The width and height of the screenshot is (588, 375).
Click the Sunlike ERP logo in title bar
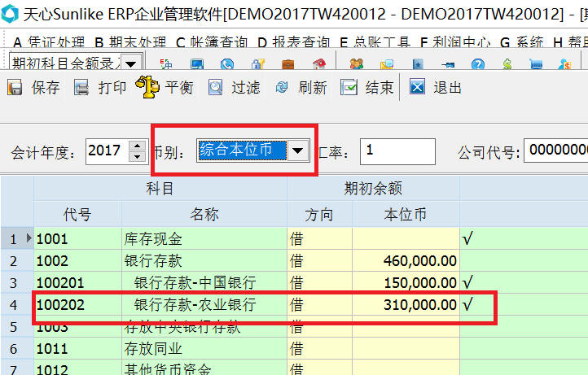point(10,14)
